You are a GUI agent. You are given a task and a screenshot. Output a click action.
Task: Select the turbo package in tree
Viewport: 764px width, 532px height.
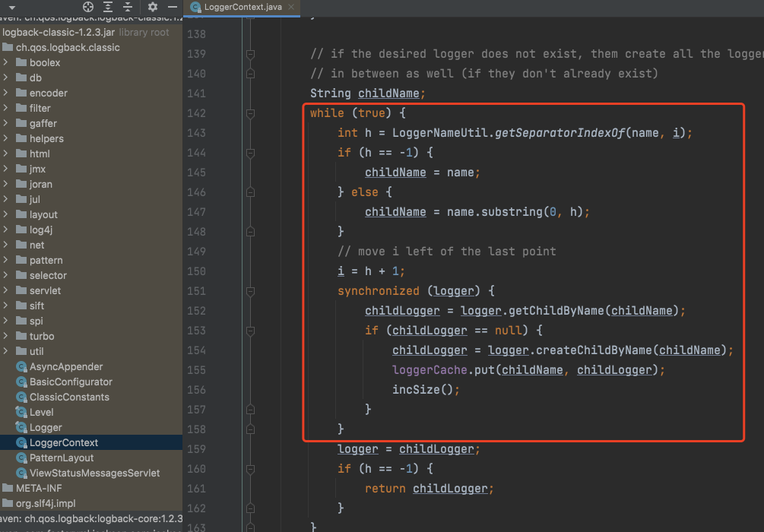pos(41,336)
